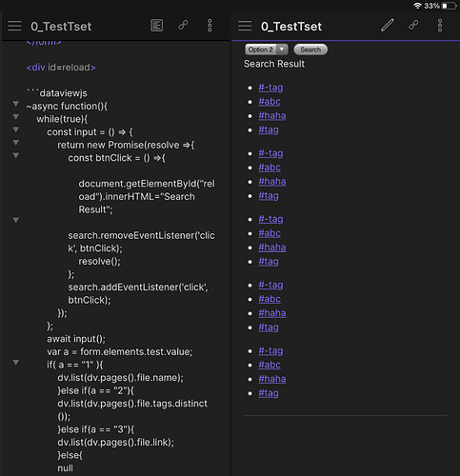Viewport: 460px width, 476px height.
Task: Click right pane title 0_TestTset
Action: pyautogui.click(x=291, y=27)
